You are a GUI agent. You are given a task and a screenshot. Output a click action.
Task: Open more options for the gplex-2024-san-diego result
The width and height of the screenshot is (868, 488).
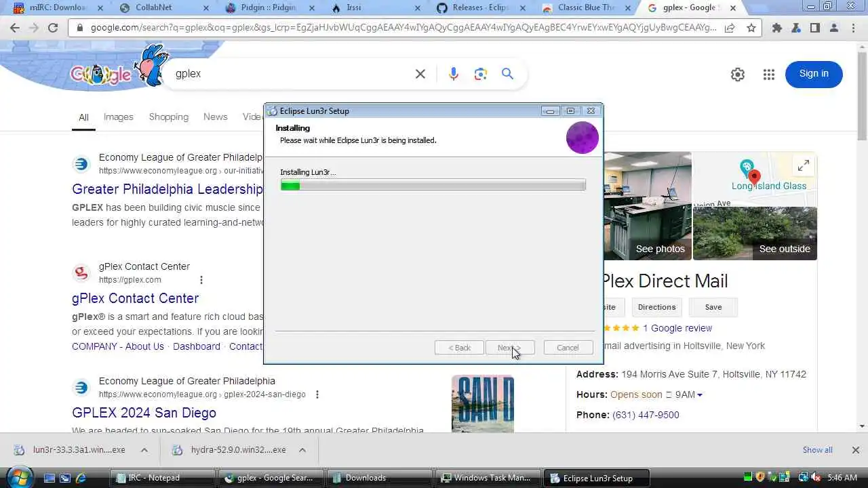pyautogui.click(x=317, y=394)
